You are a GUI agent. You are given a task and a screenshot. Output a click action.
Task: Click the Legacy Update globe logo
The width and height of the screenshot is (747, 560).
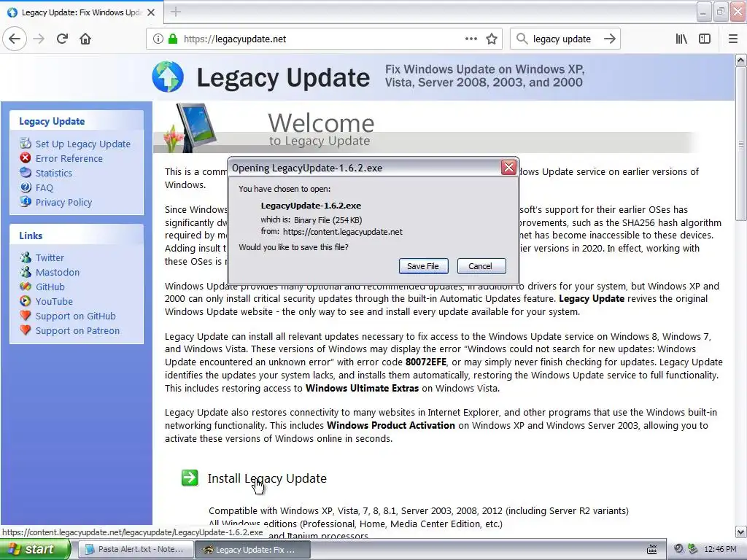[168, 77]
